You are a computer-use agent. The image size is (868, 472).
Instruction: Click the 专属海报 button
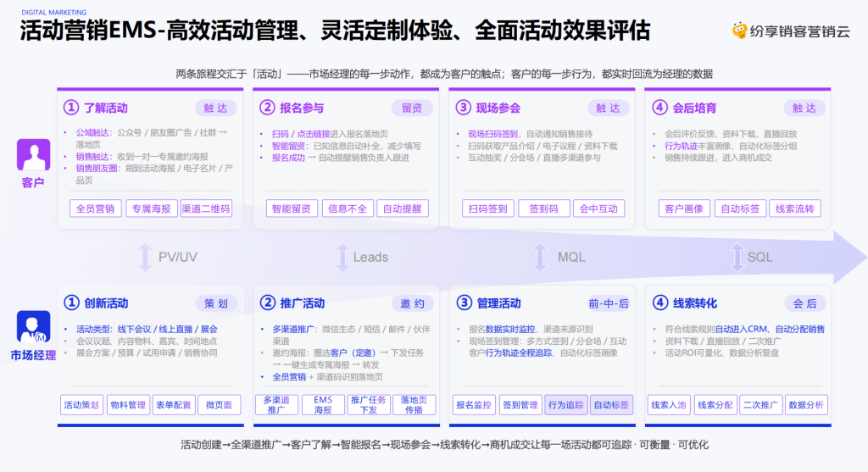(152, 208)
